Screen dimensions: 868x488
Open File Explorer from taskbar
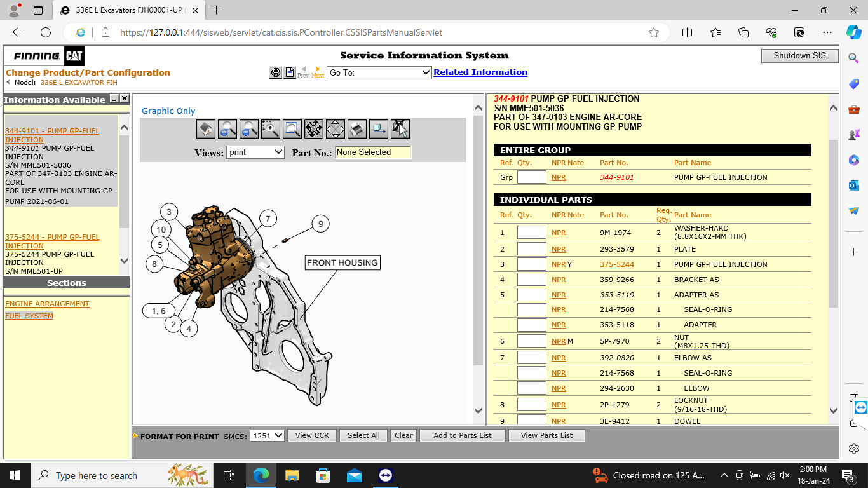(x=292, y=475)
